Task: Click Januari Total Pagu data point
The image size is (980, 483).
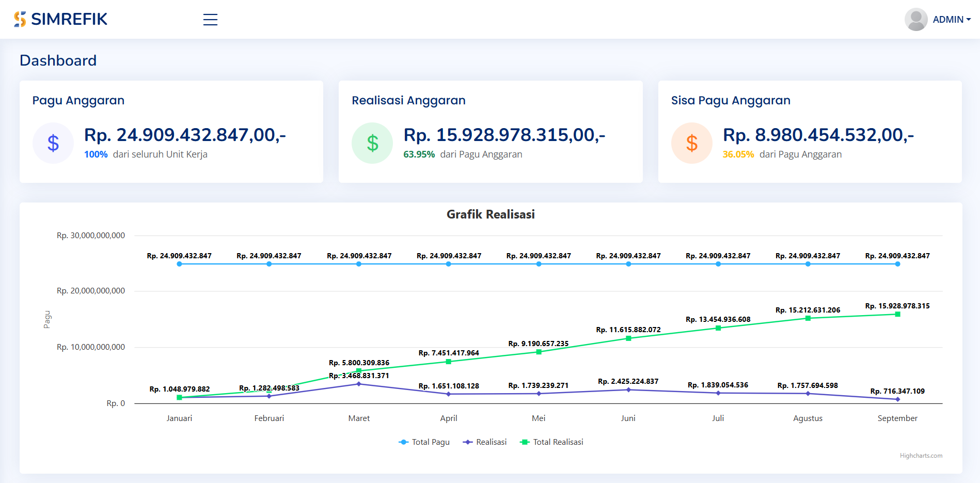Action: [x=179, y=264]
